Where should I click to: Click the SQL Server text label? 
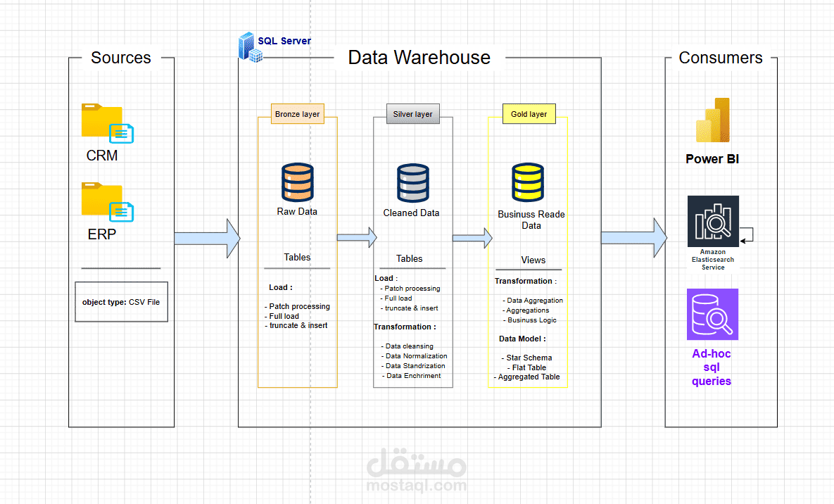tap(284, 41)
